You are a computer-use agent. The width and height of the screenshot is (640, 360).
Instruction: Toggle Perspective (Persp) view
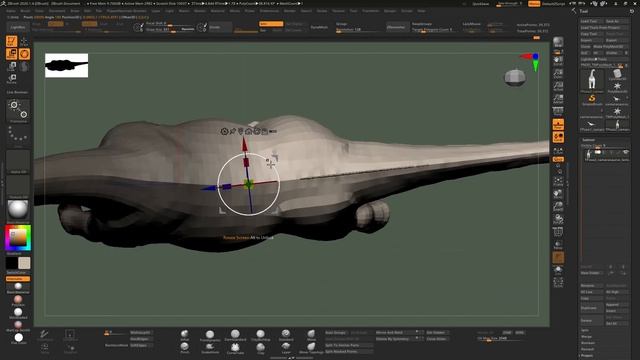[x=558, y=111]
